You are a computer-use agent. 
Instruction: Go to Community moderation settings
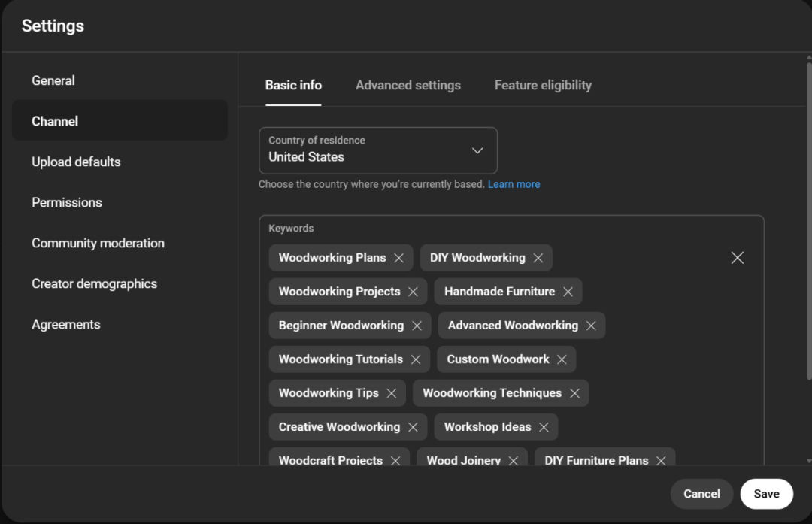pos(98,243)
